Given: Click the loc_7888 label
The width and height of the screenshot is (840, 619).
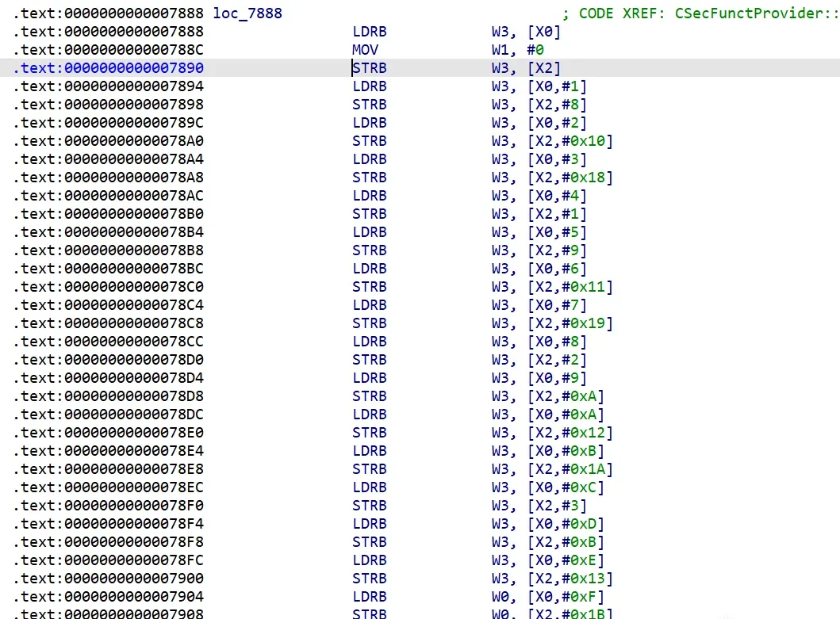Looking at the screenshot, I should 247,13.
